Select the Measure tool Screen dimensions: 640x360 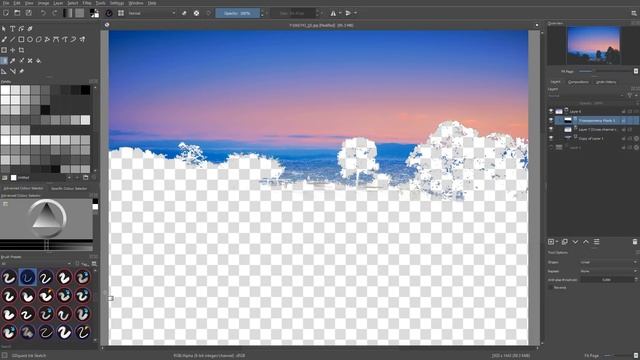pyautogui.click(x=12, y=71)
